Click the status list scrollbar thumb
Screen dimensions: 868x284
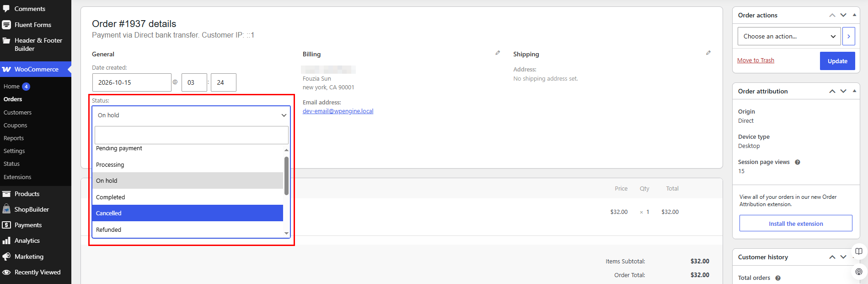(286, 175)
